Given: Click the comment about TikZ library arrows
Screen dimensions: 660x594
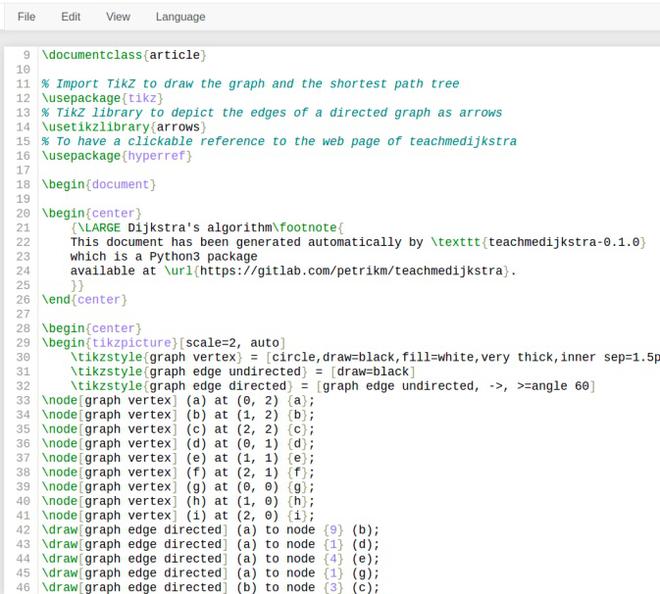Looking at the screenshot, I should [x=272, y=113].
